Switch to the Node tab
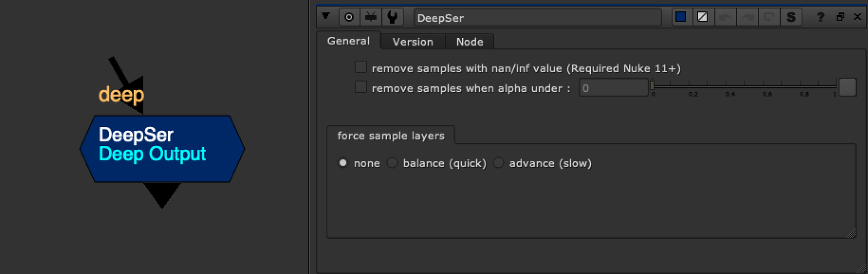 click(470, 42)
